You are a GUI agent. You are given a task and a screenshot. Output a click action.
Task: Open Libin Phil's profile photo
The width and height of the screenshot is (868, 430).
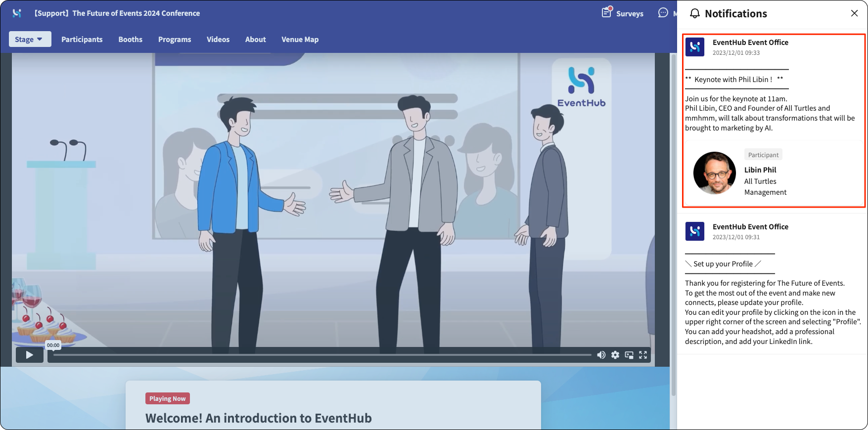click(x=715, y=173)
